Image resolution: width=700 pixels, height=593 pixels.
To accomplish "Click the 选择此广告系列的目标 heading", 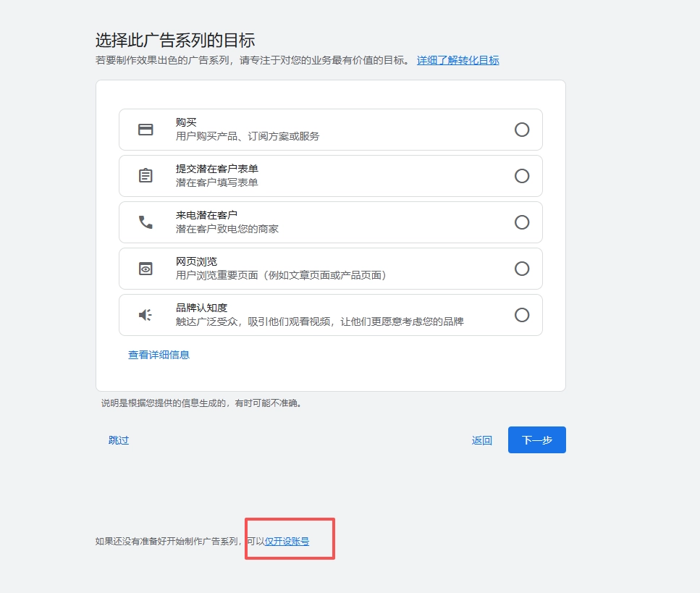I will 175,41.
